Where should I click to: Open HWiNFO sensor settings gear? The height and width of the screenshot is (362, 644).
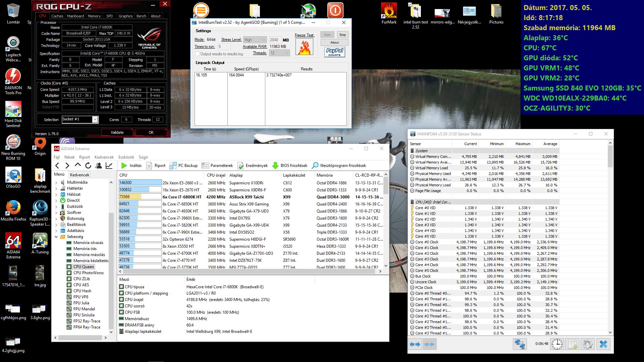coord(588,344)
